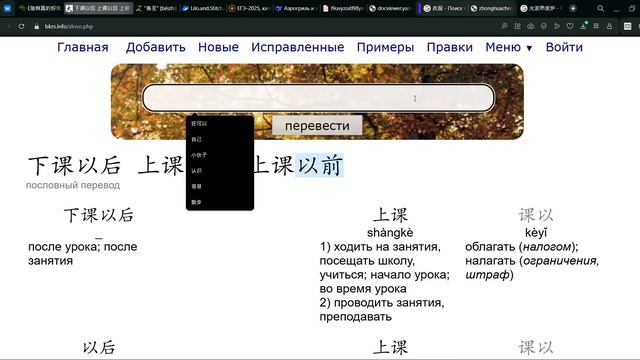Viewport: 640px width, 360px height.
Task: Click the heart bookmark icon in toolbar
Action: click(570, 26)
